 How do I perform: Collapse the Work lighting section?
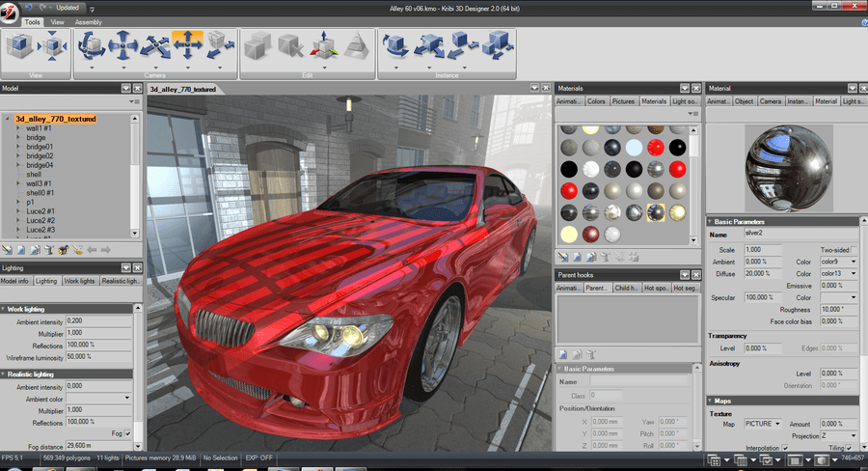[3, 309]
